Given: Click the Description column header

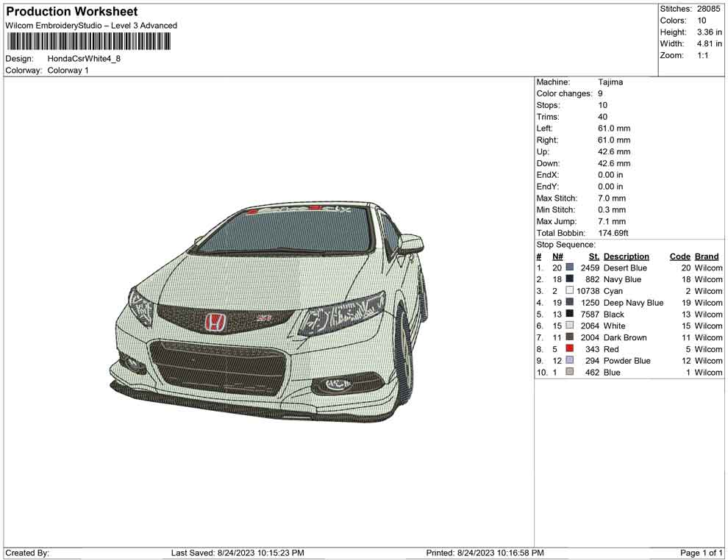Looking at the screenshot, I should coord(627,256).
